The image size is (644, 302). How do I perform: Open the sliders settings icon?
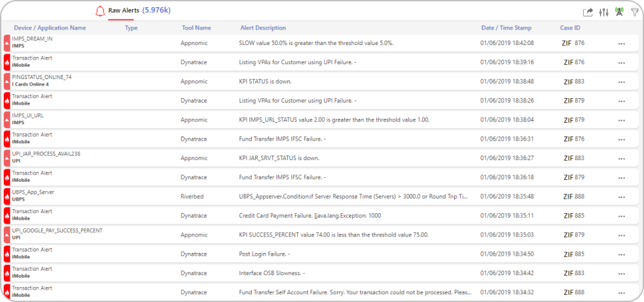click(603, 12)
